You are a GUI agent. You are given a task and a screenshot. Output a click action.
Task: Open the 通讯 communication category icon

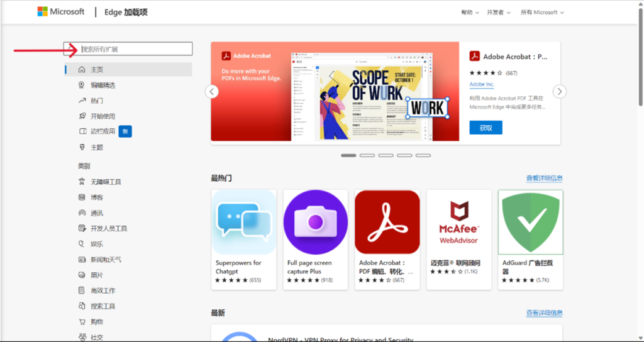(x=82, y=212)
